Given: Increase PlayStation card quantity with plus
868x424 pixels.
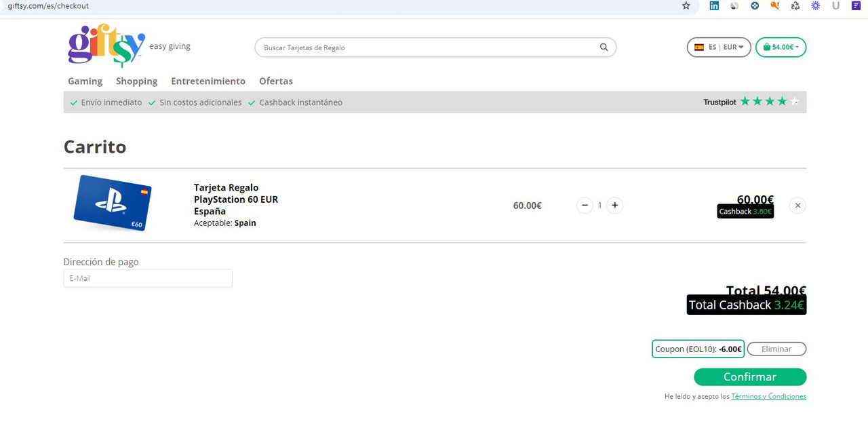Looking at the screenshot, I should [x=614, y=205].
